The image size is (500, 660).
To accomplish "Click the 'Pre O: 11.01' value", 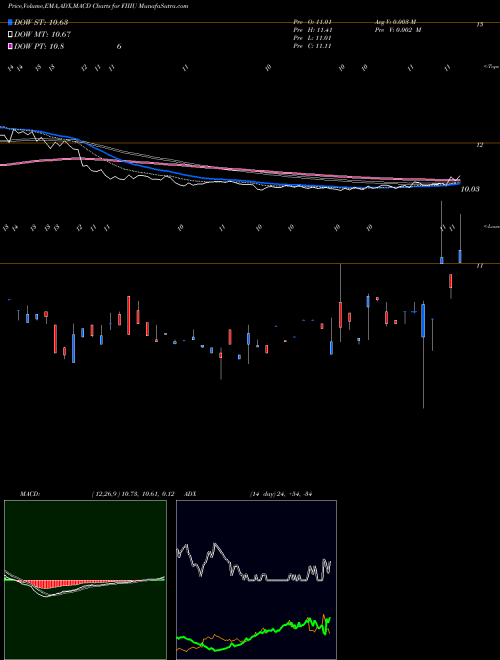I will [x=313, y=22].
